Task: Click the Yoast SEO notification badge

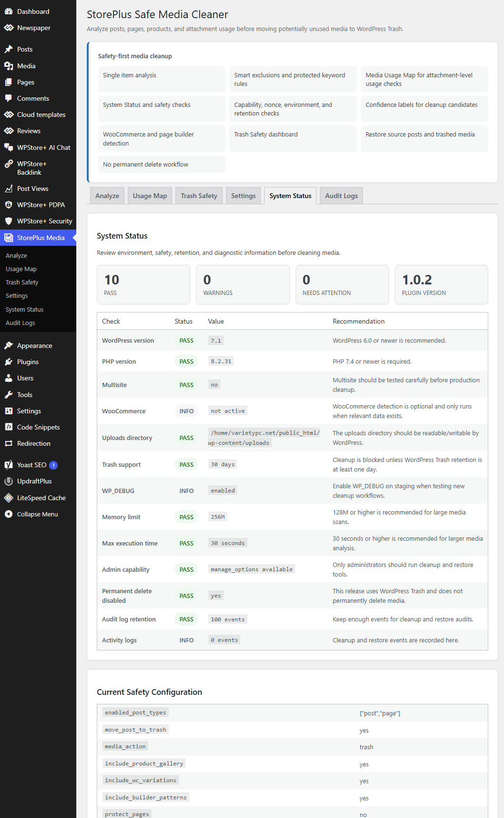Action: pos(54,465)
